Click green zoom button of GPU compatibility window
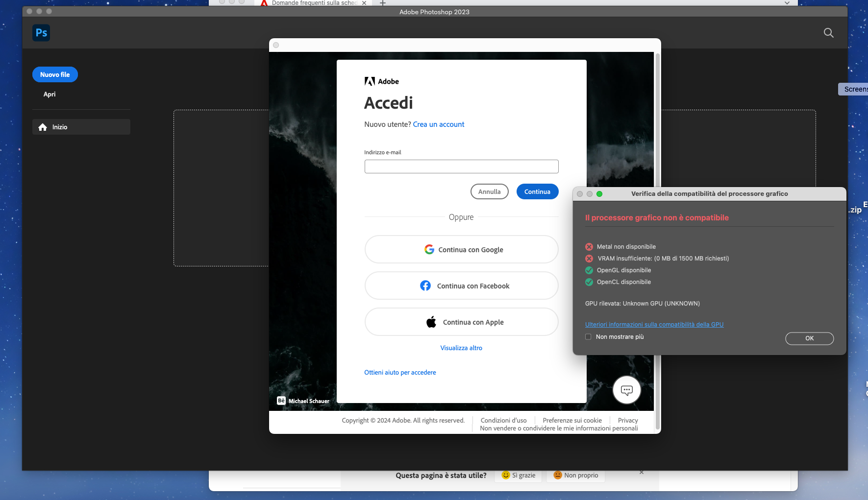 coord(599,194)
